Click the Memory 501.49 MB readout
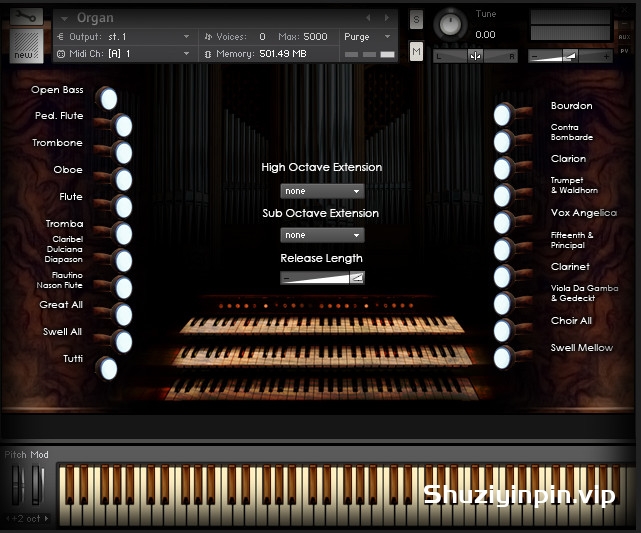This screenshot has width=641, height=533. pos(282,54)
